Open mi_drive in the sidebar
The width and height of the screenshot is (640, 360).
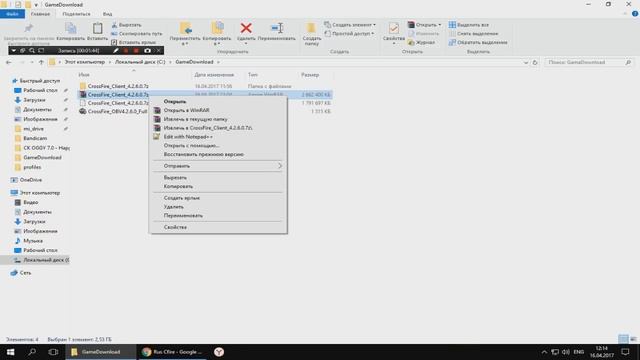33,129
